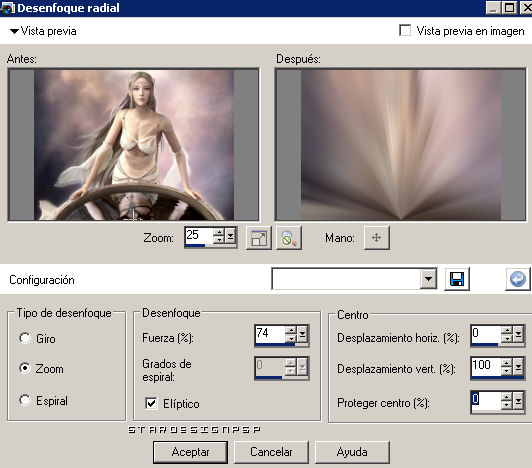Click the Después preview image
Screen dimensions: 532x468
[x=400, y=145]
